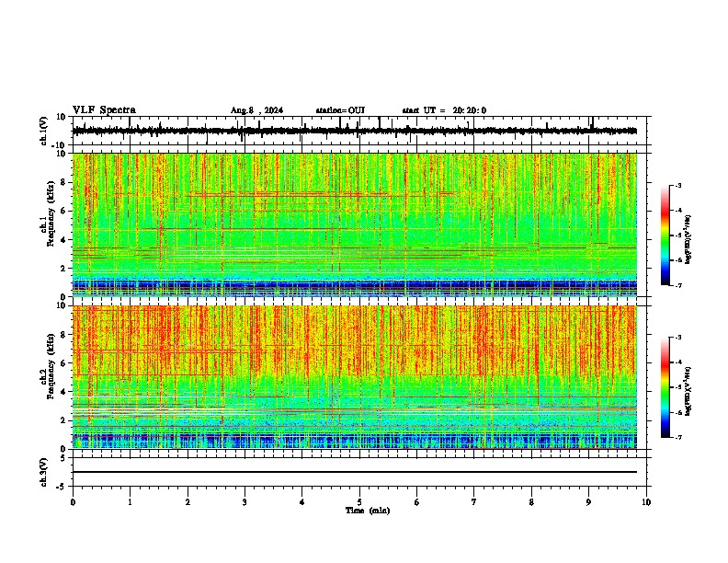This screenshot has height=563, width=728.
Task: Click the time axis tick label "9"
Action: 588,502
